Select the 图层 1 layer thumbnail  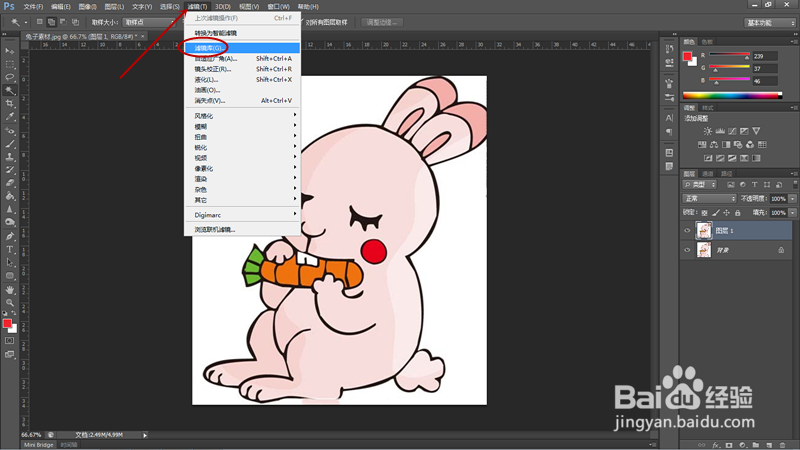[704, 231]
